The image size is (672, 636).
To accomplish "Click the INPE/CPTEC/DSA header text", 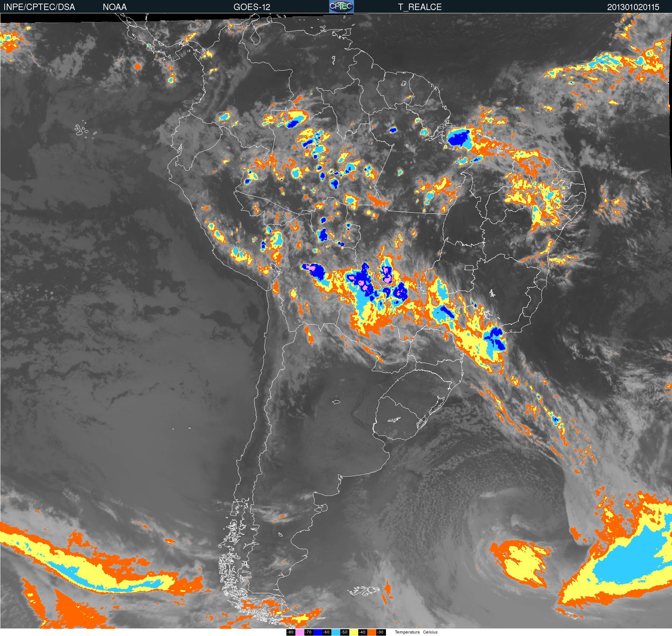I will (x=39, y=7).
